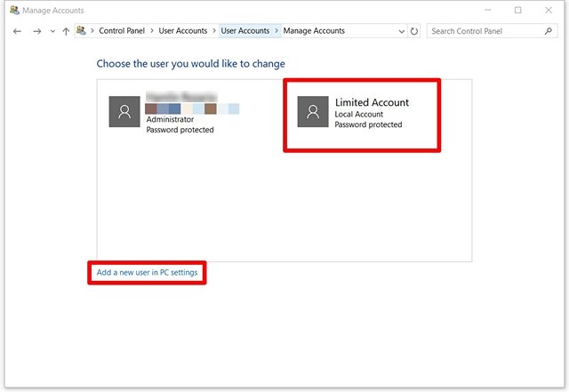
Task: Click the search magnifier icon
Action: [548, 31]
